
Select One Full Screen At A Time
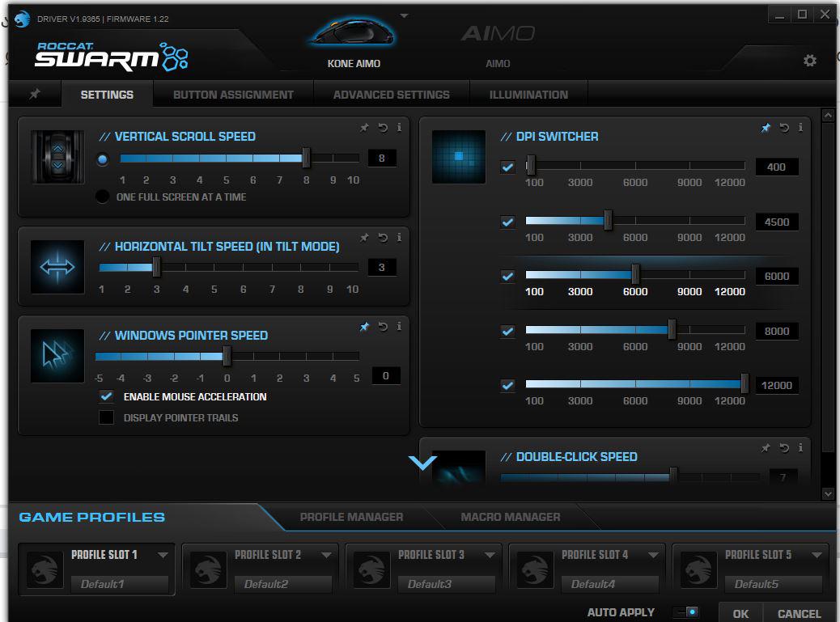pos(102,197)
